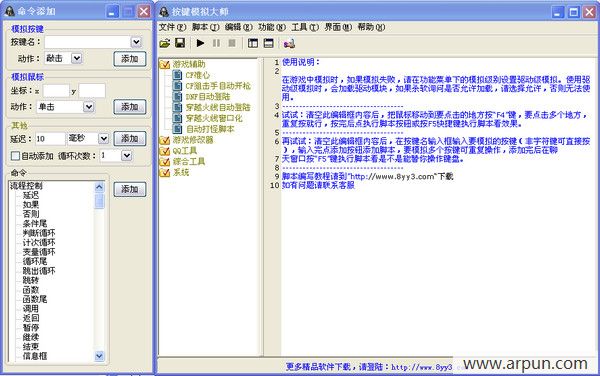
Task: Open the 脚本 menu
Action: (x=206, y=27)
